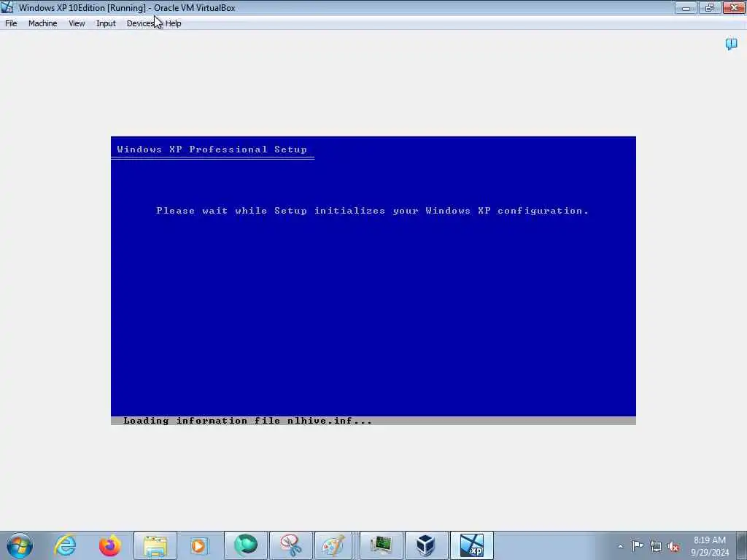
Task: Minimize the VirtualBox window
Action: coord(686,7)
